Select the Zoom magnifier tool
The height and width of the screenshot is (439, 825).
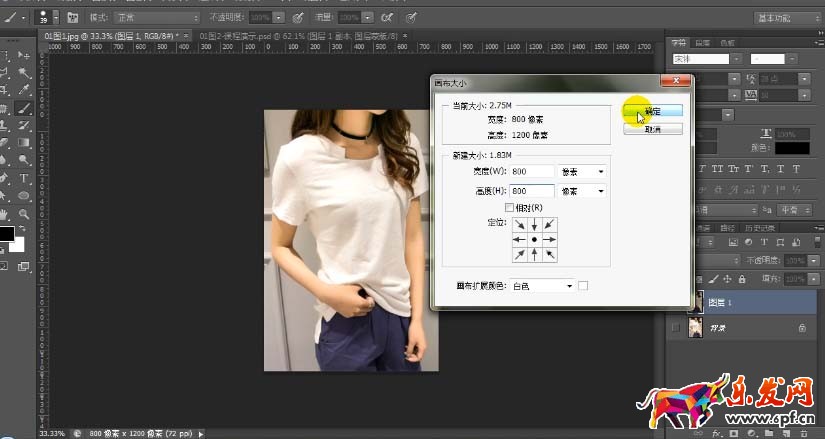coord(24,213)
